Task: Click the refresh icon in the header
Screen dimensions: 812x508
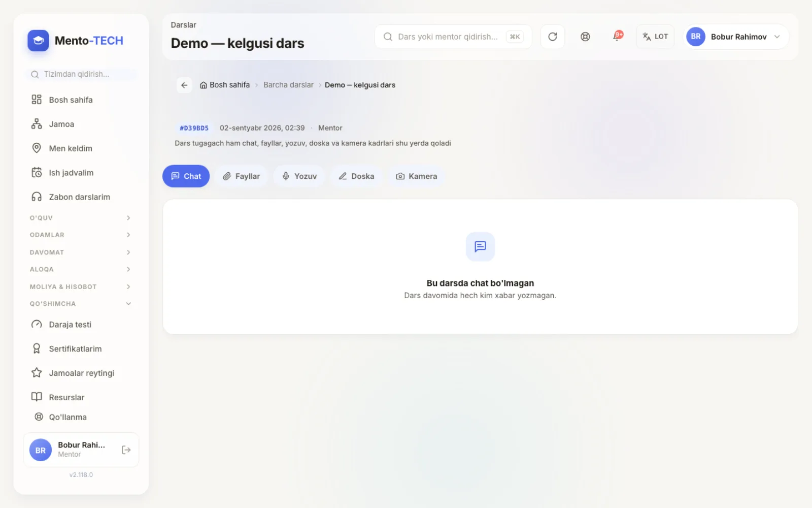Action: click(x=553, y=37)
